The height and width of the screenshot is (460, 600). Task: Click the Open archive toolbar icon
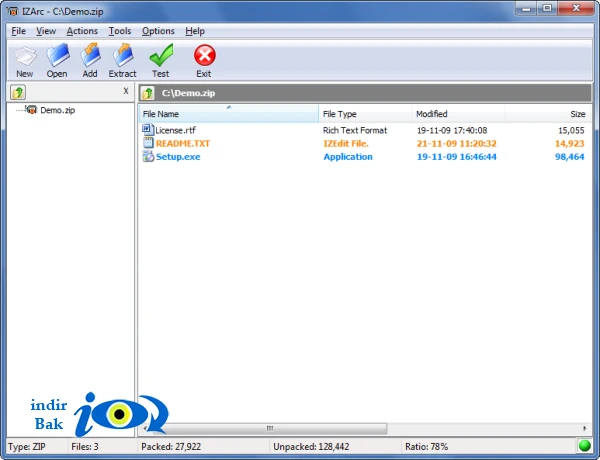(57, 55)
